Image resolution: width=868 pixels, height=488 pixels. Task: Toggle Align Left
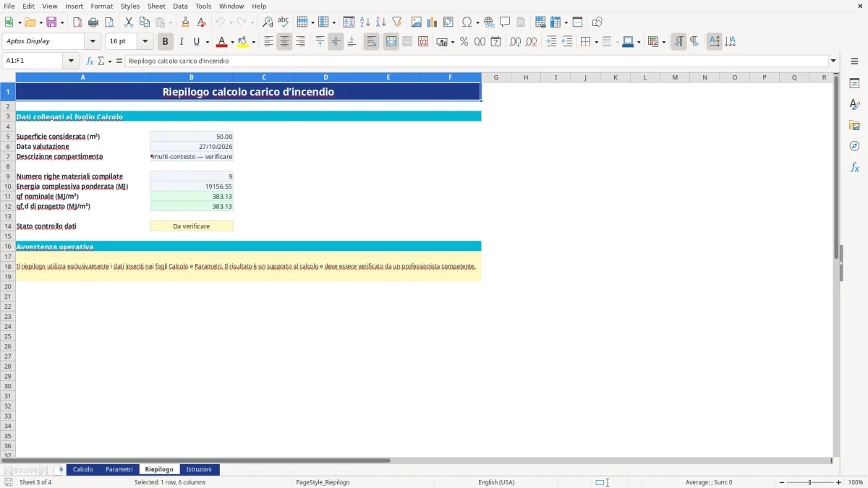pyautogui.click(x=268, y=42)
